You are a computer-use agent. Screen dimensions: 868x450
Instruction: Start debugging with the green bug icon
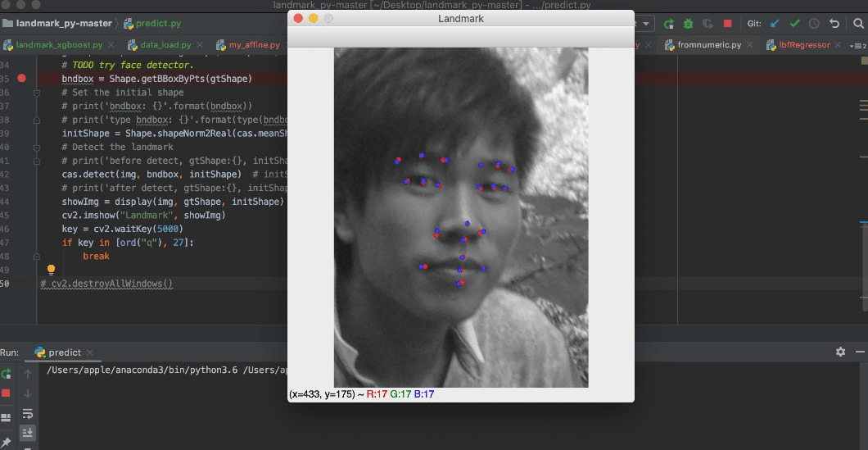[689, 24]
